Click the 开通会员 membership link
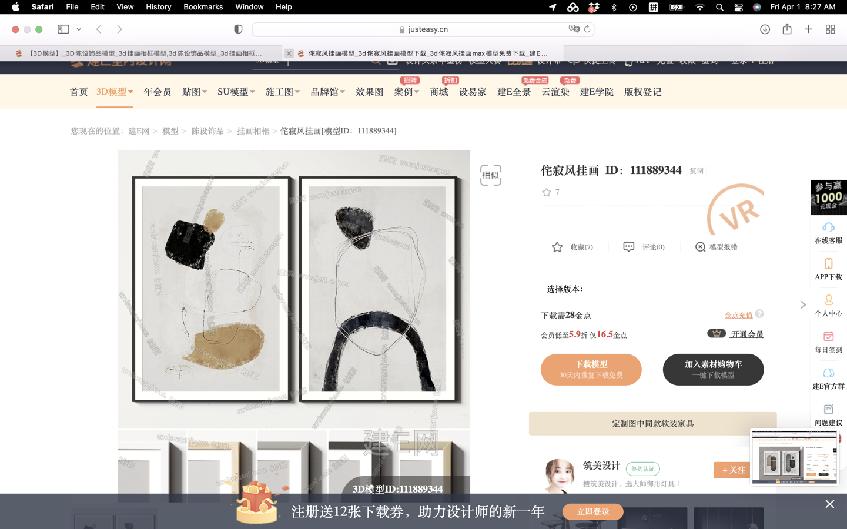 pos(747,334)
